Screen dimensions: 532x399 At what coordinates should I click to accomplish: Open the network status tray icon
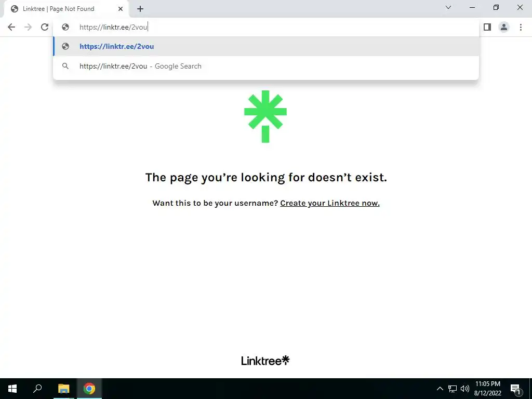tap(453, 389)
